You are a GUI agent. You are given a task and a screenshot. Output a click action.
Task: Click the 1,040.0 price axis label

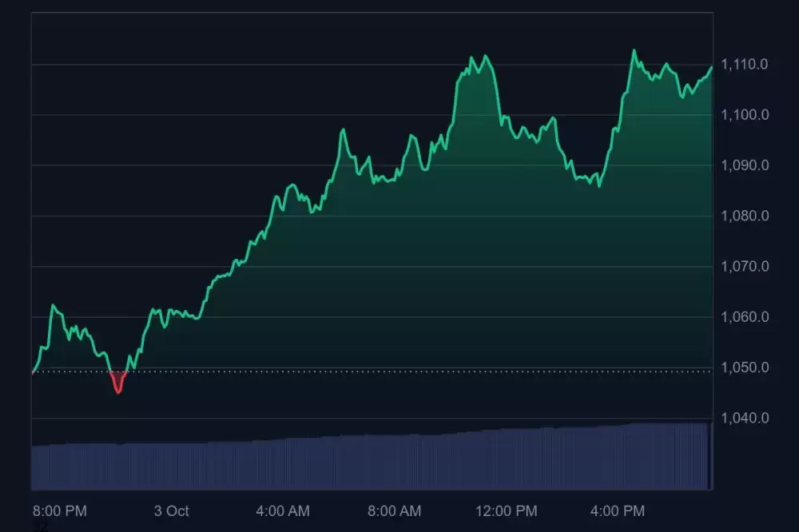pos(745,418)
